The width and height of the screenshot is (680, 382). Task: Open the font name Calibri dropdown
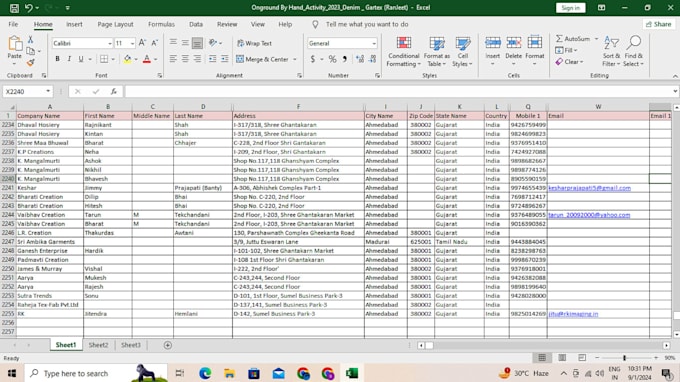click(x=110, y=43)
